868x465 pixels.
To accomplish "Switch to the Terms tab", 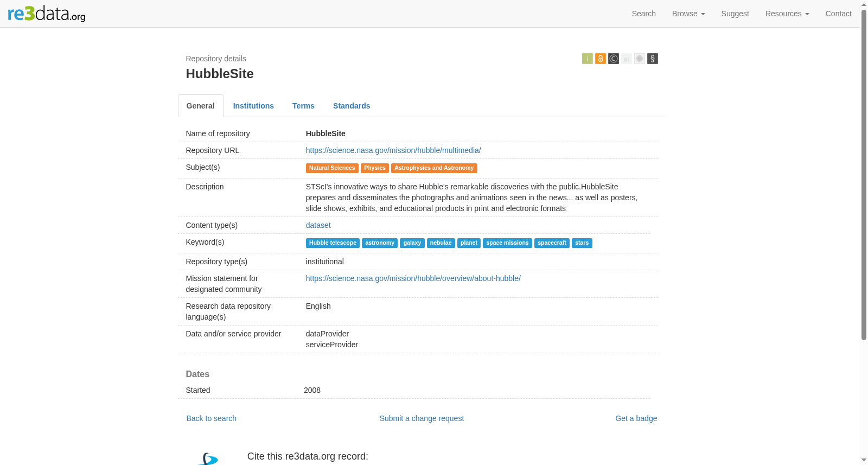I will [x=303, y=106].
